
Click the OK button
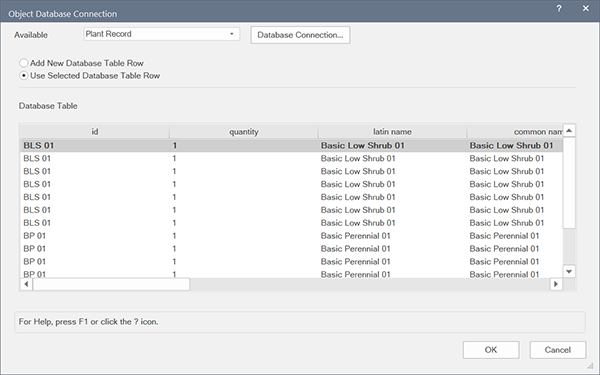point(491,350)
